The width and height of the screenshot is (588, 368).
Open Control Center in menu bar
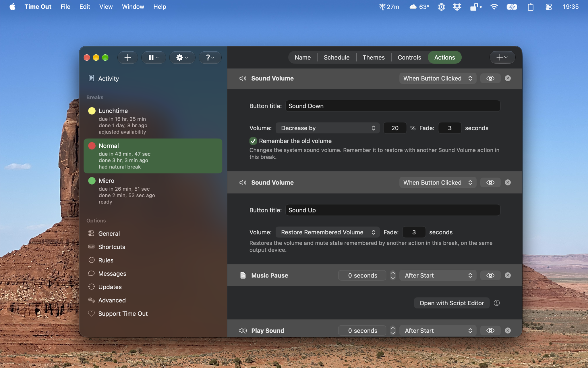[549, 7]
